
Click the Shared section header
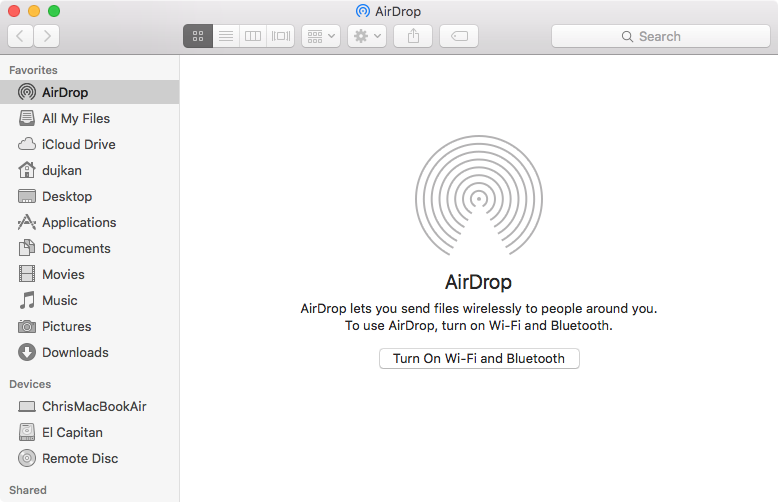click(28, 490)
